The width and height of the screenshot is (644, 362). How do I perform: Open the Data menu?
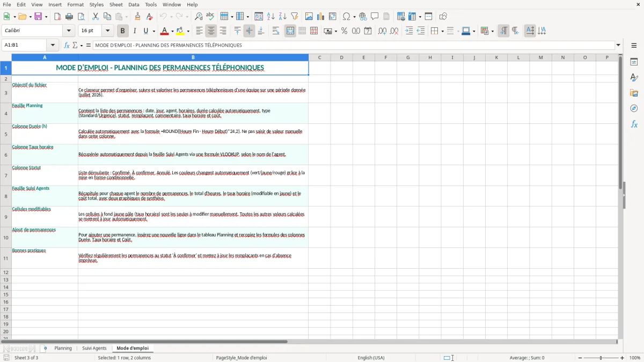(x=134, y=4)
